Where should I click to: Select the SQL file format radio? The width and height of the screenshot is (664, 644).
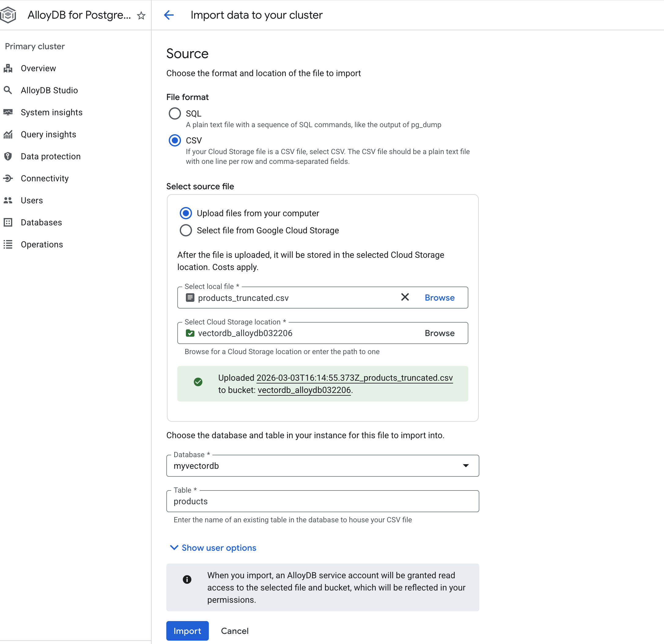click(175, 113)
